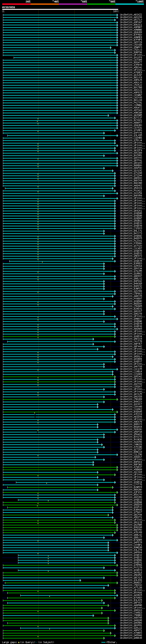Open hit UniRef100_B9GSC1
Viewport: 146px width, 644px height.
tap(131, 25)
